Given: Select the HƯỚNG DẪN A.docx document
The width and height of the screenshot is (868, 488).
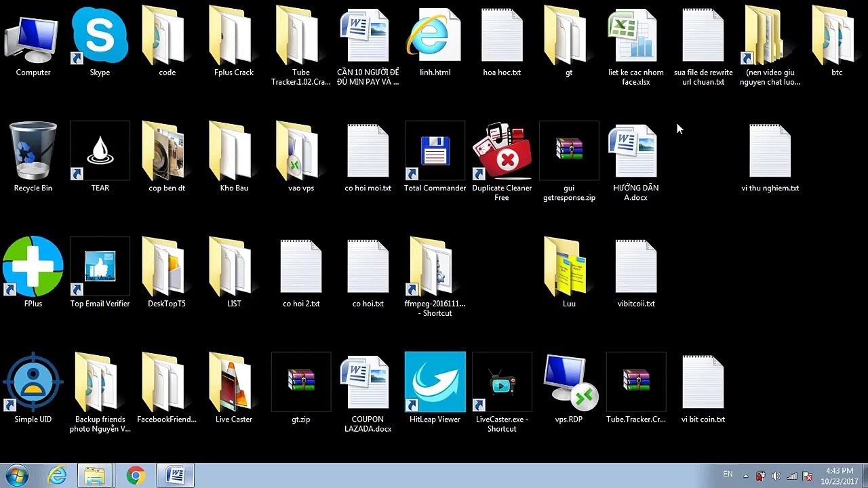Looking at the screenshot, I should (x=636, y=162).
